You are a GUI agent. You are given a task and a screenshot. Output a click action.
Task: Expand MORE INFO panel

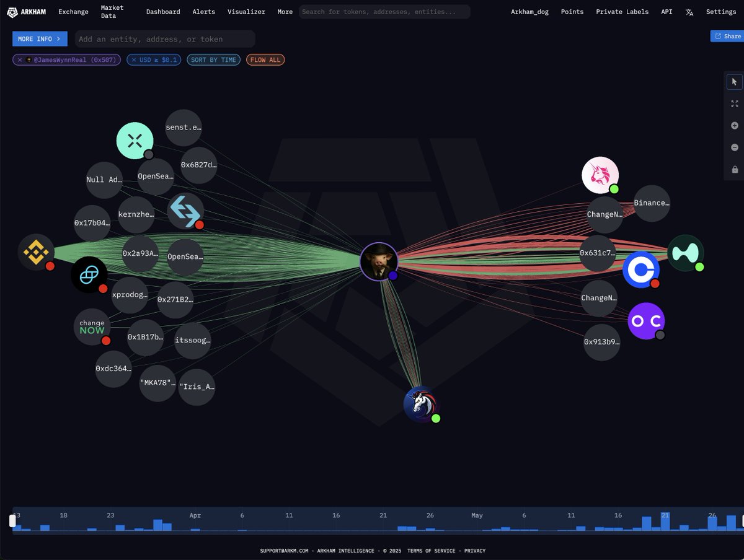pyautogui.click(x=40, y=39)
